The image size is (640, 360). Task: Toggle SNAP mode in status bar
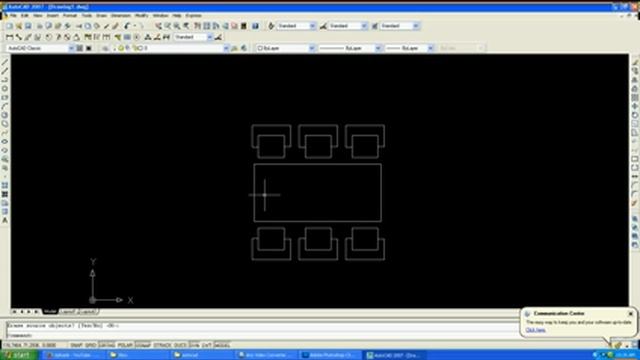(76, 345)
